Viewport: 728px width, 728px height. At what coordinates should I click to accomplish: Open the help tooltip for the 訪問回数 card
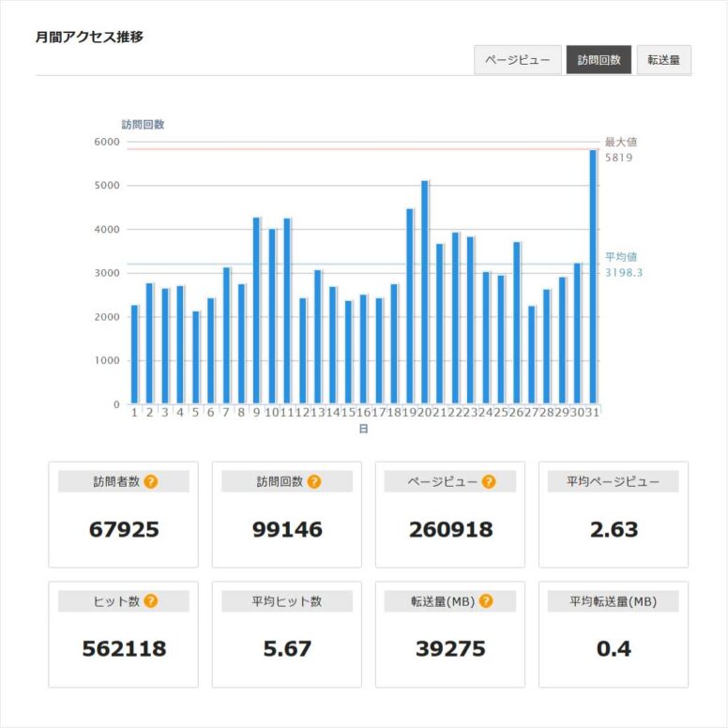pyautogui.click(x=314, y=482)
